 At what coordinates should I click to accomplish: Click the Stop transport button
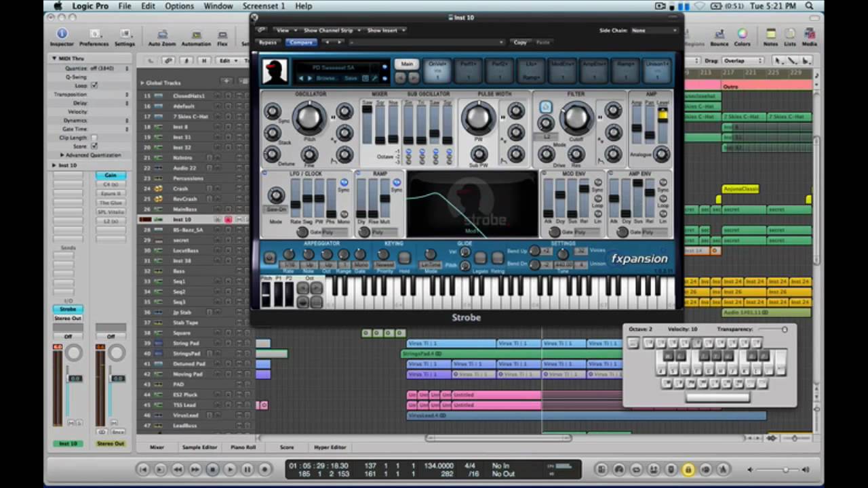pyautogui.click(x=212, y=469)
